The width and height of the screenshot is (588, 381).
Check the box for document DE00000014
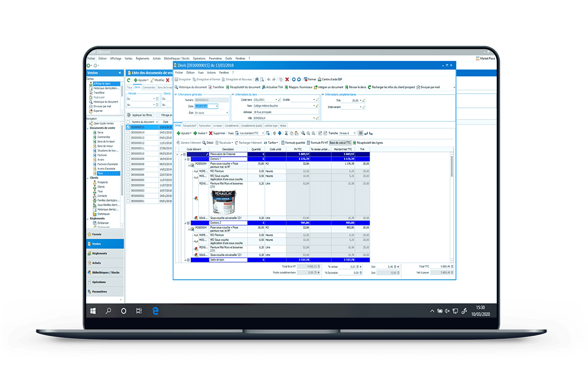[128, 133]
